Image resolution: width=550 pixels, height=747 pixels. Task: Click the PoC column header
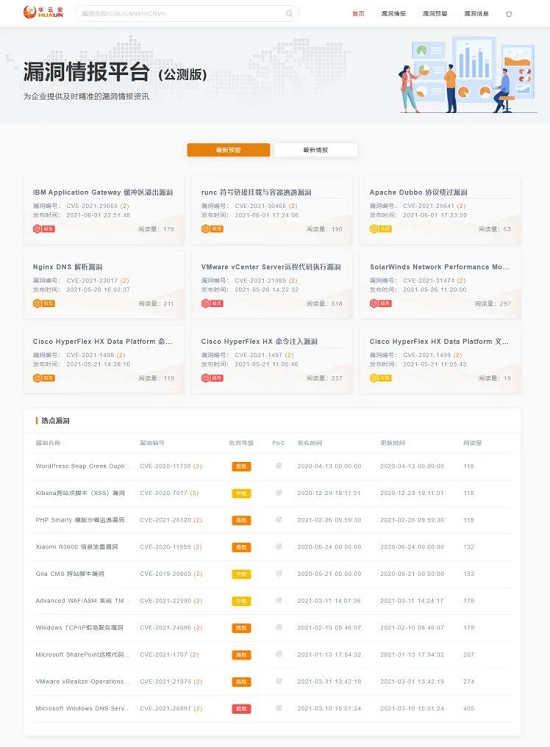click(278, 443)
